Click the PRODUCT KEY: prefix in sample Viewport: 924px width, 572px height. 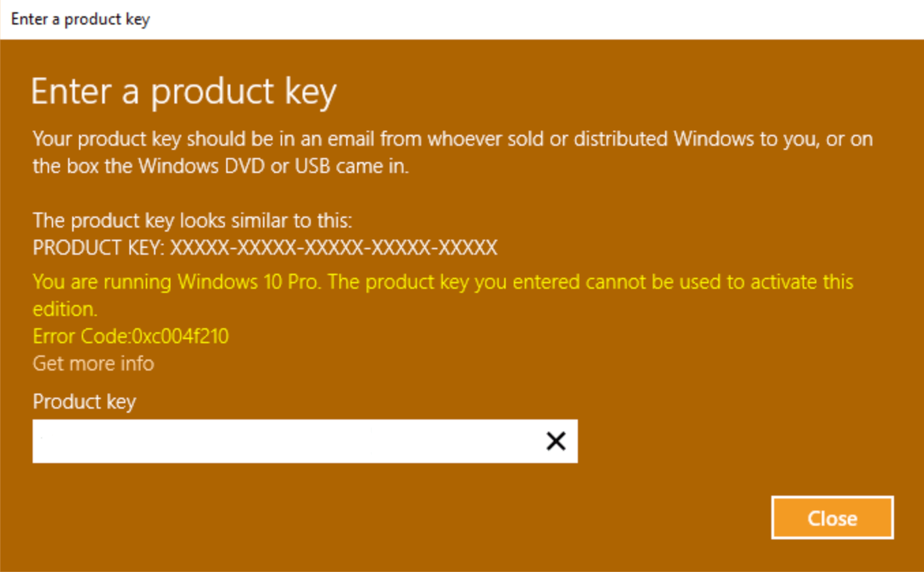click(98, 248)
